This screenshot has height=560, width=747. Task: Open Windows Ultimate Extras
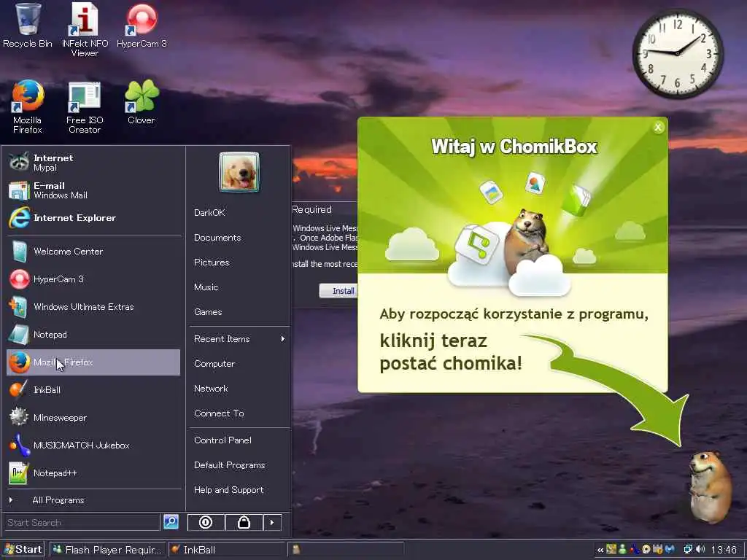click(93, 307)
